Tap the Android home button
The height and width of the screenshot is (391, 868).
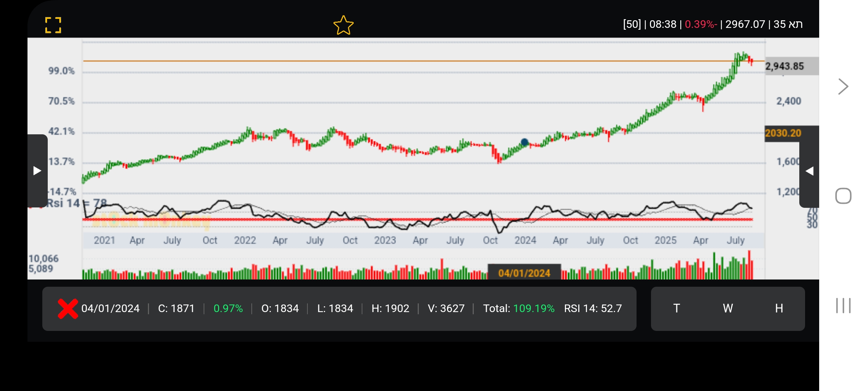click(843, 196)
